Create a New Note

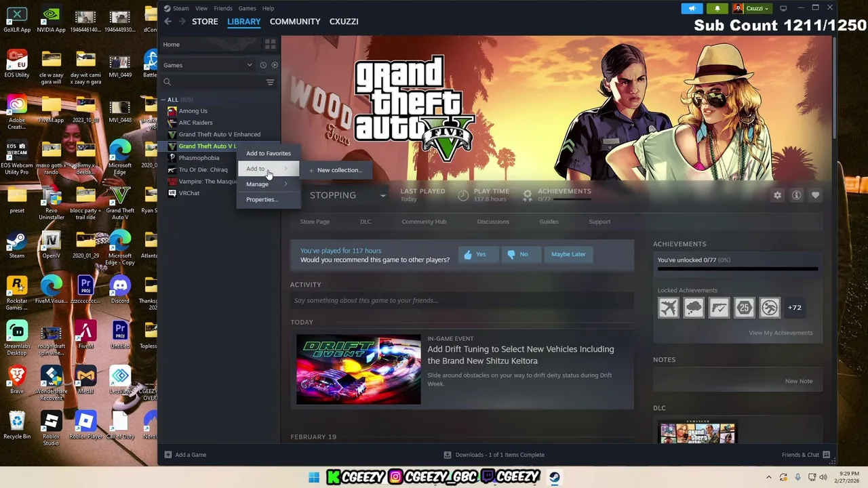point(798,381)
